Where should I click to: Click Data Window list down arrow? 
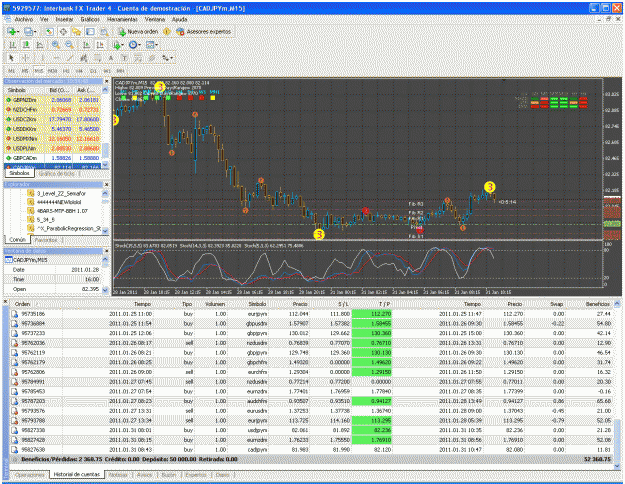tap(105, 290)
